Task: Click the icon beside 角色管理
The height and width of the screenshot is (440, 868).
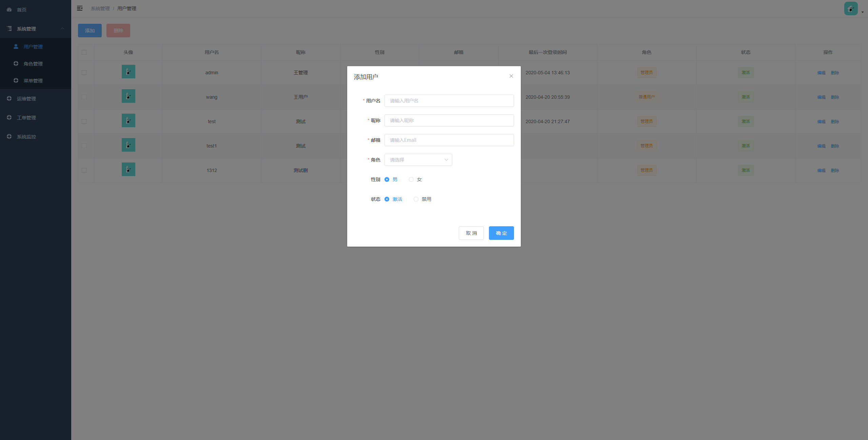Action: (16, 63)
